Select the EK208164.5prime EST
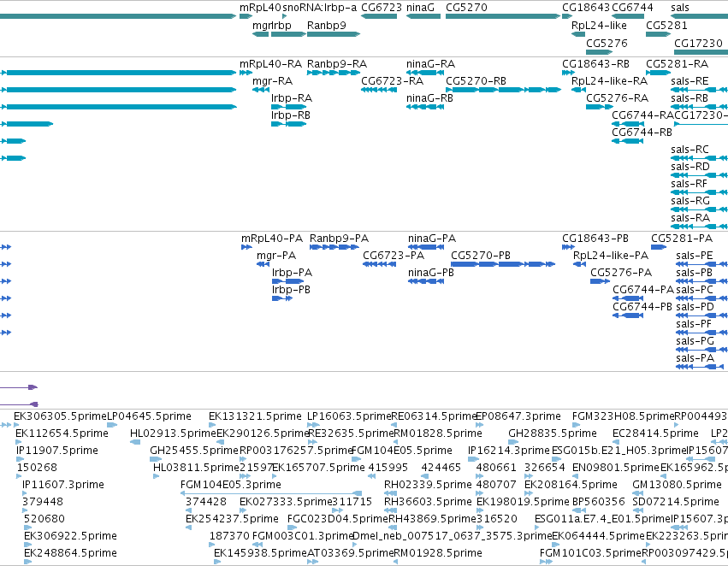Screen dimensions: 728x566 click(x=528, y=493)
